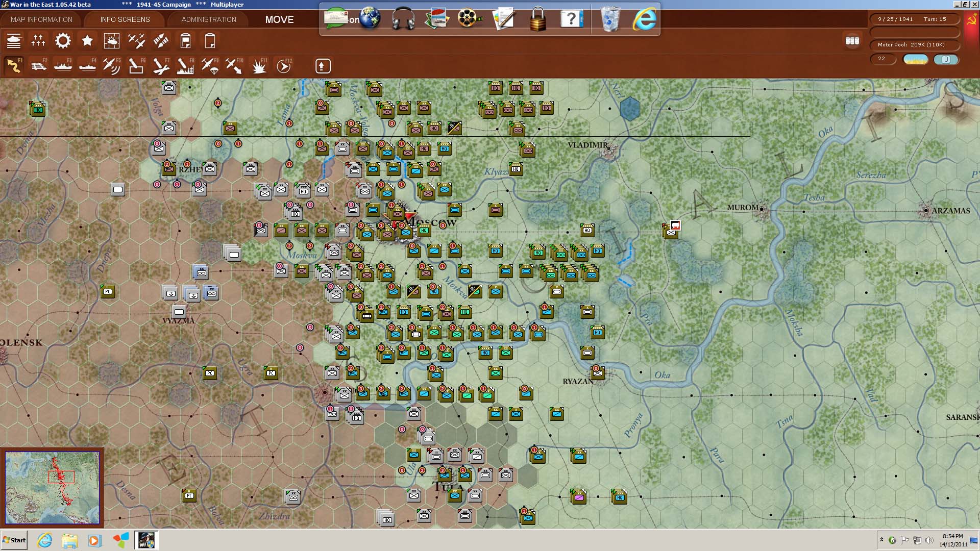Select the F5 air recon mode
This screenshot has width=980, height=551.
pyautogui.click(x=112, y=66)
